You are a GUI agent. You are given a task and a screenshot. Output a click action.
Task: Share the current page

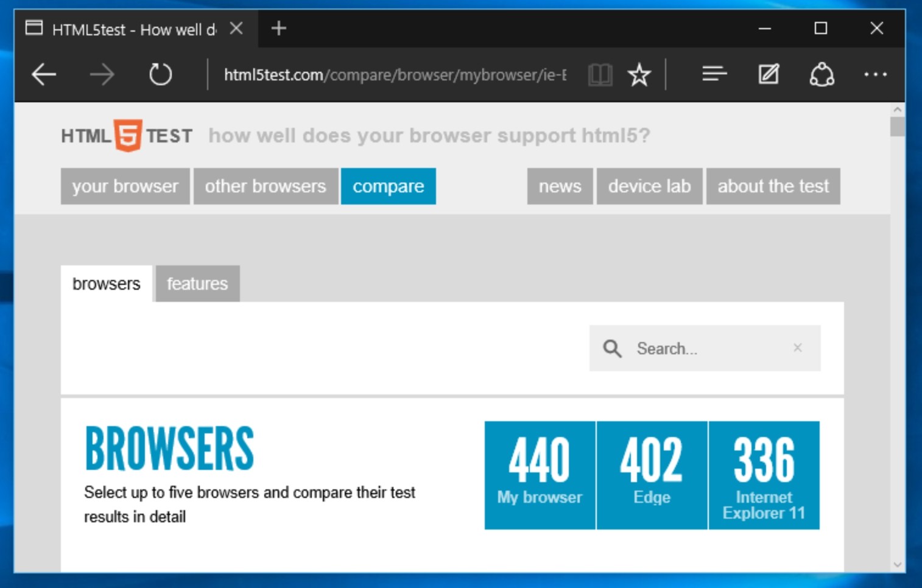click(x=822, y=74)
